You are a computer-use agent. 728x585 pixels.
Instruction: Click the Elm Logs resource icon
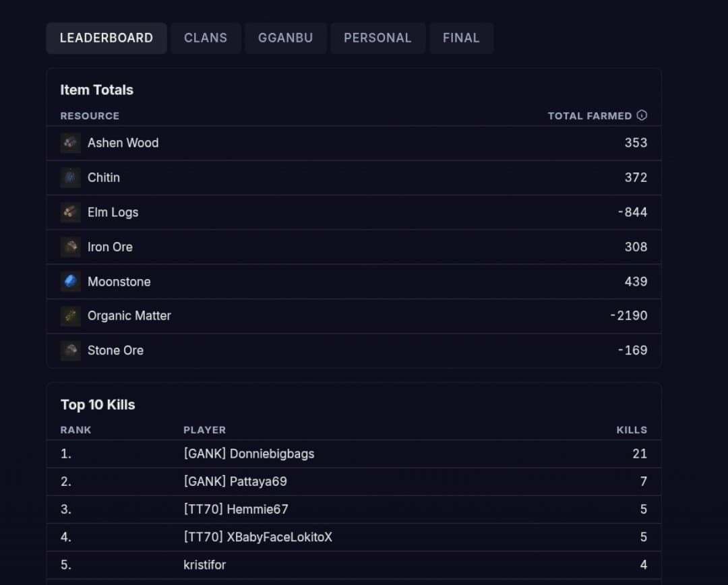pos(70,212)
